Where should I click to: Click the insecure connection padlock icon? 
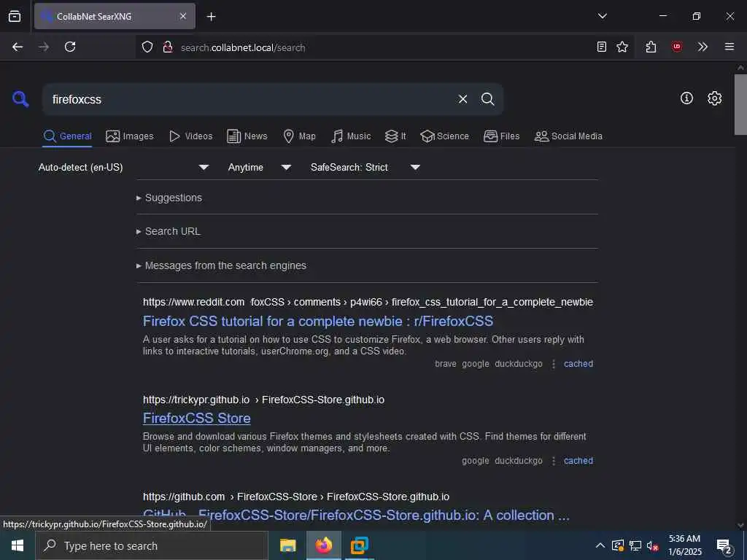point(167,47)
